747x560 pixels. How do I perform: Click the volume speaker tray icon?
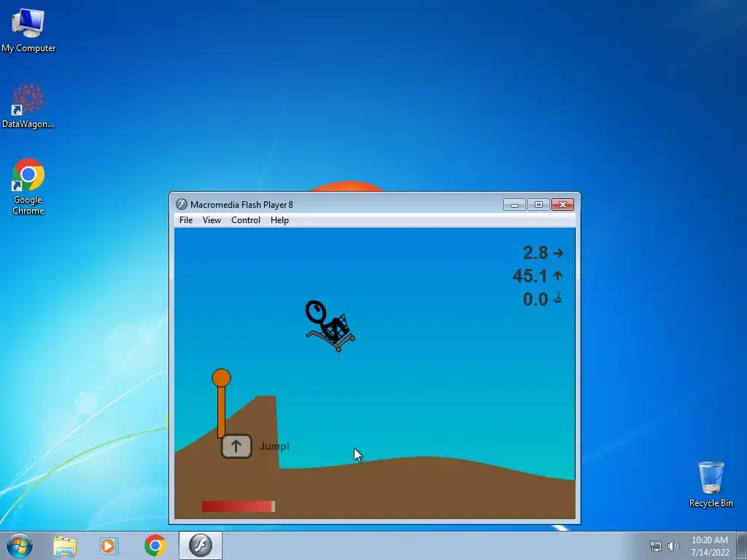[x=673, y=546]
